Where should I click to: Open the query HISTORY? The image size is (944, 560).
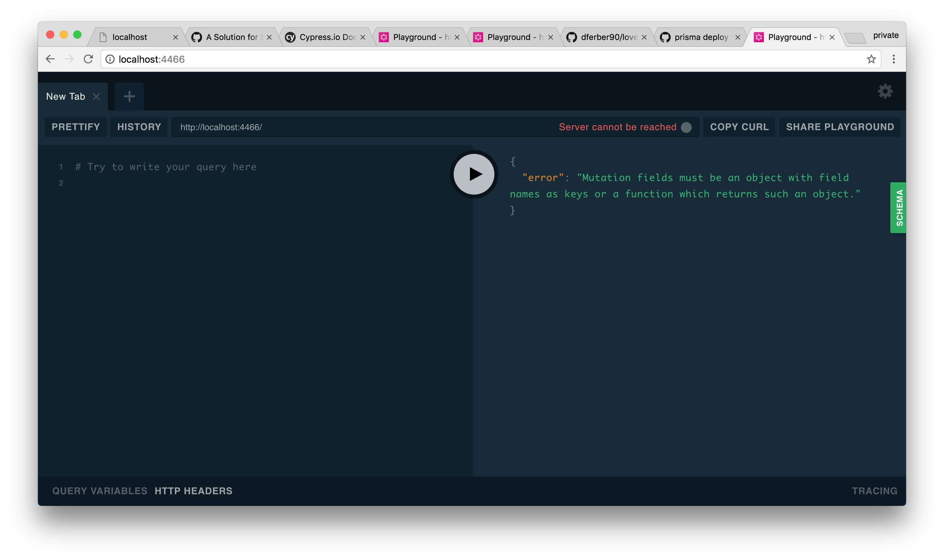(139, 127)
